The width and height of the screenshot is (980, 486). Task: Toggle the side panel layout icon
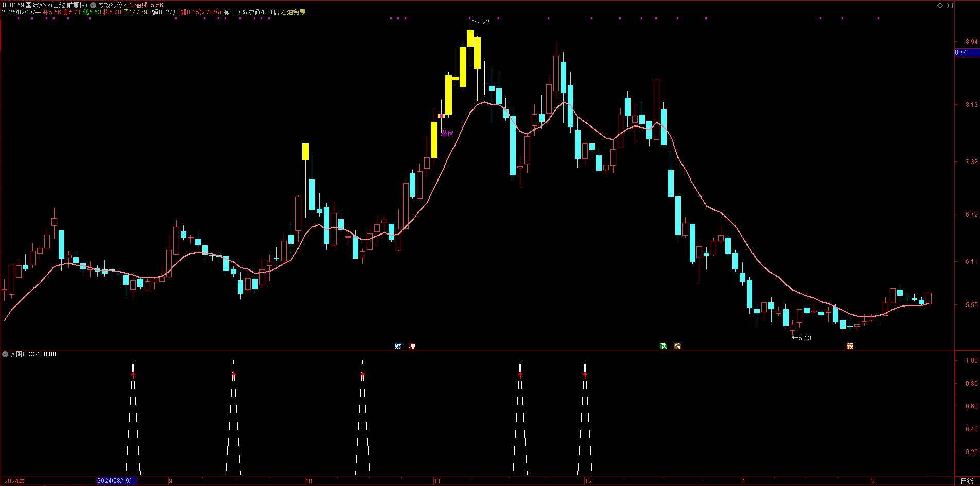950,5
